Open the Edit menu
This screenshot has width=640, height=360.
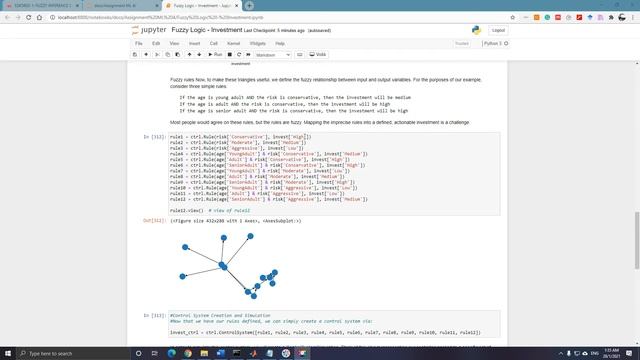(156, 43)
